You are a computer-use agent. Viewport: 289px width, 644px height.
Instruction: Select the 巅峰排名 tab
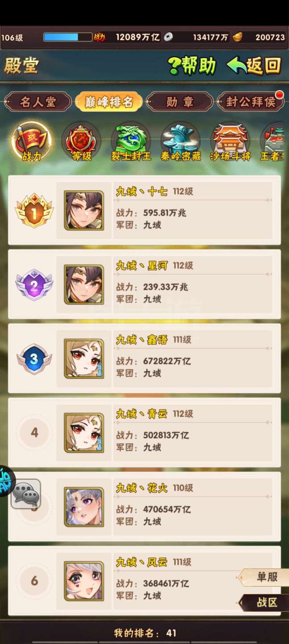coord(109,102)
